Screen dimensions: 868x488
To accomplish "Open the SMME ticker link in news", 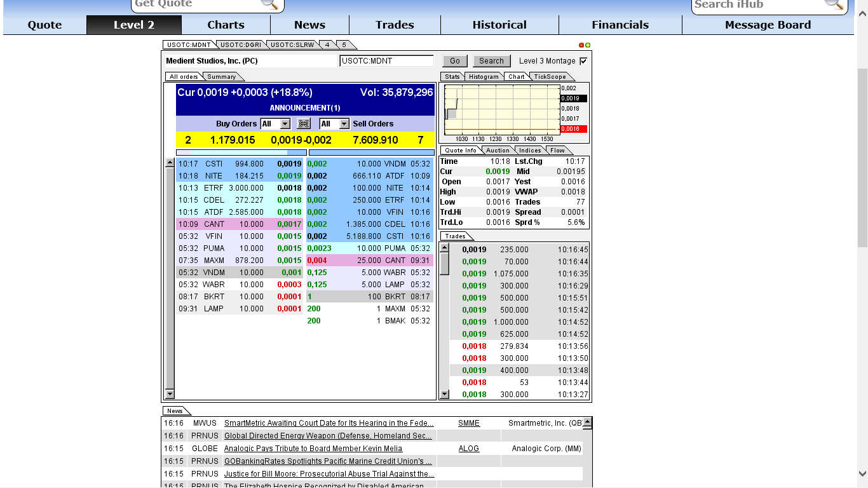I will (469, 423).
